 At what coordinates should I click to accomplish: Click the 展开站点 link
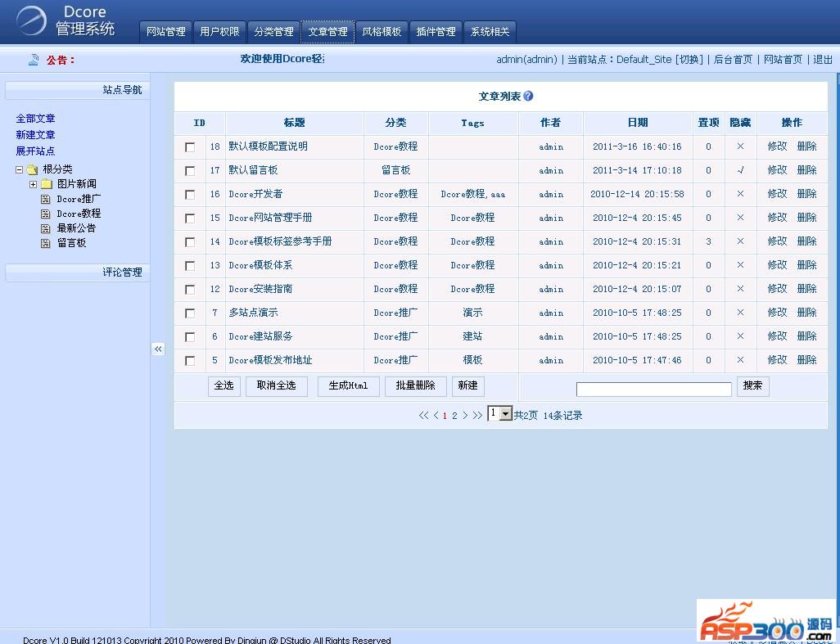[x=35, y=151]
